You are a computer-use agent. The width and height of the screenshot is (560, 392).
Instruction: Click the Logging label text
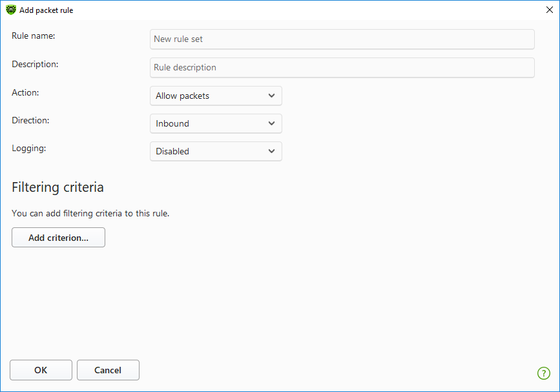[29, 148]
